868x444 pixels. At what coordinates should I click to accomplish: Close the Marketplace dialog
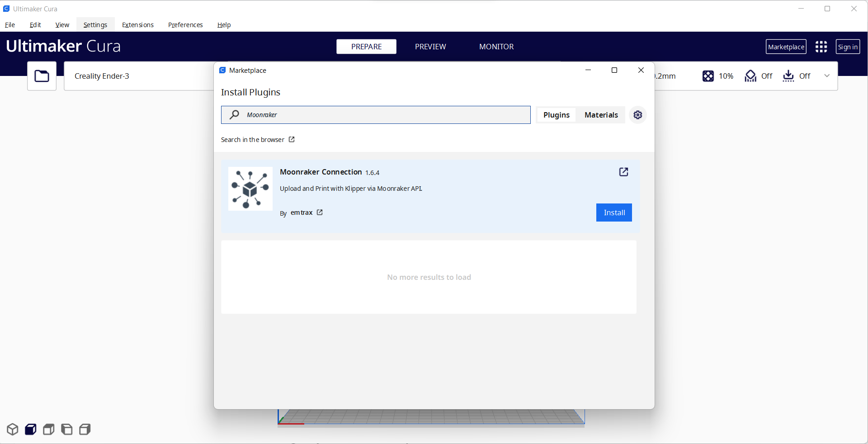(641, 70)
